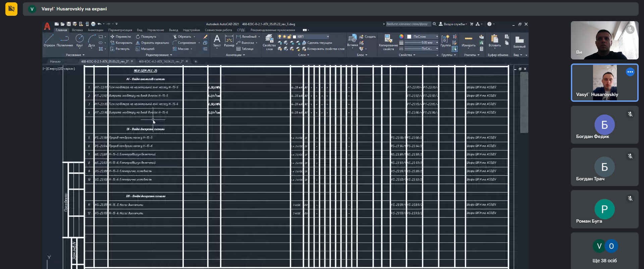Image resolution: width=644 pixels, height=269 pixels.
Task: Click the Undo arrow in quick access toolbar
Action: click(x=99, y=24)
